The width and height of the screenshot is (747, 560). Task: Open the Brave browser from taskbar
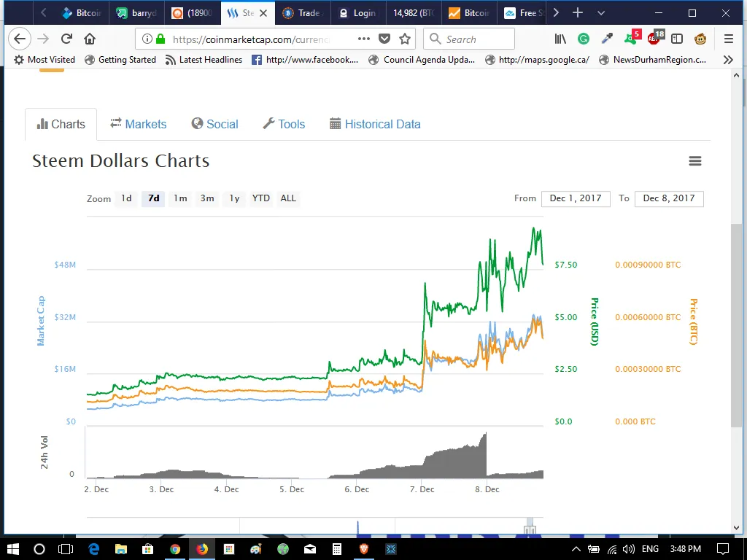point(364,549)
